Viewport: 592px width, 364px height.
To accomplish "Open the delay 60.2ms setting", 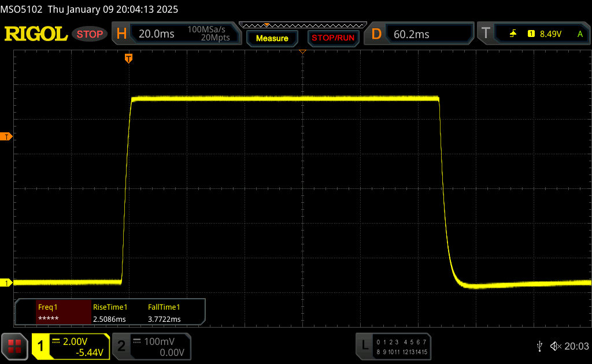I will tap(411, 34).
